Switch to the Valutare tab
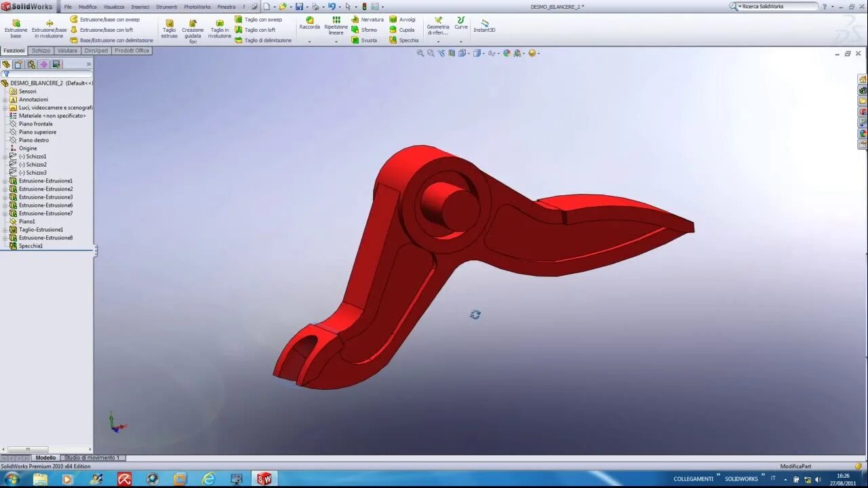Image resolution: width=868 pixels, height=488 pixels. 67,51
